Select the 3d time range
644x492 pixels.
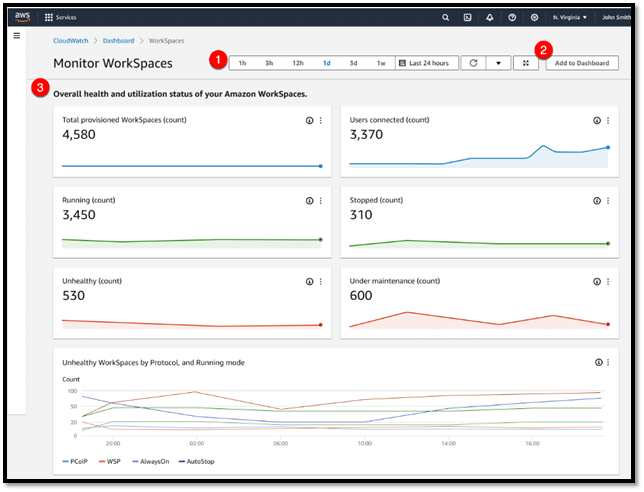coord(353,63)
